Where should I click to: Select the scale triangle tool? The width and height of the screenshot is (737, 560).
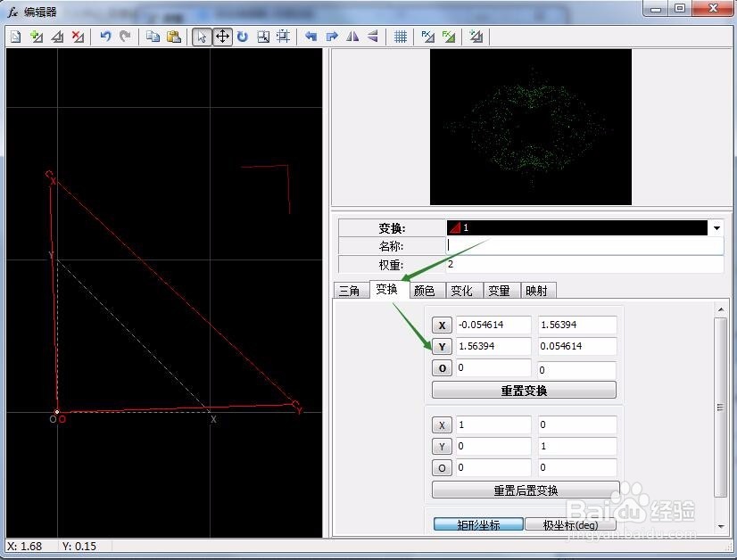[x=263, y=37]
